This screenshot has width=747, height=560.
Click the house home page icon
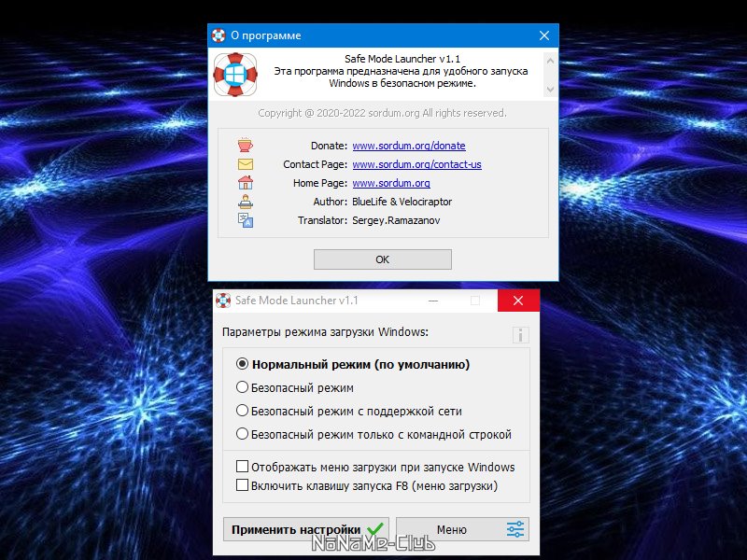tap(246, 182)
